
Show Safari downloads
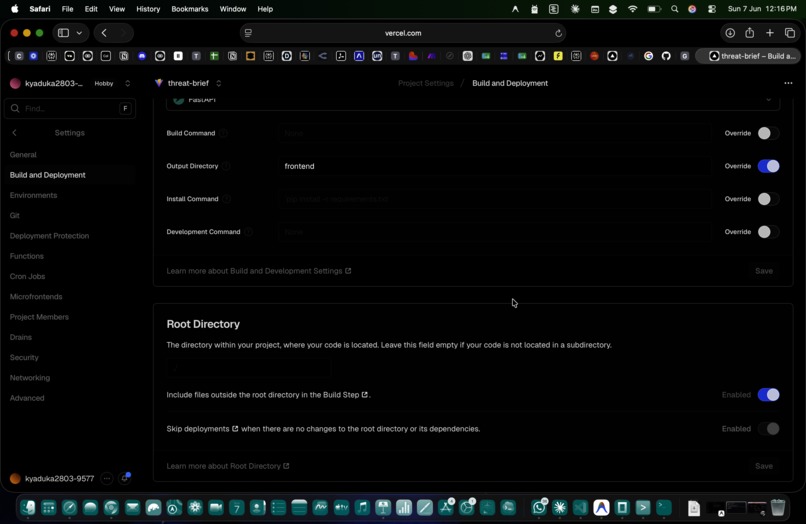[x=730, y=33]
